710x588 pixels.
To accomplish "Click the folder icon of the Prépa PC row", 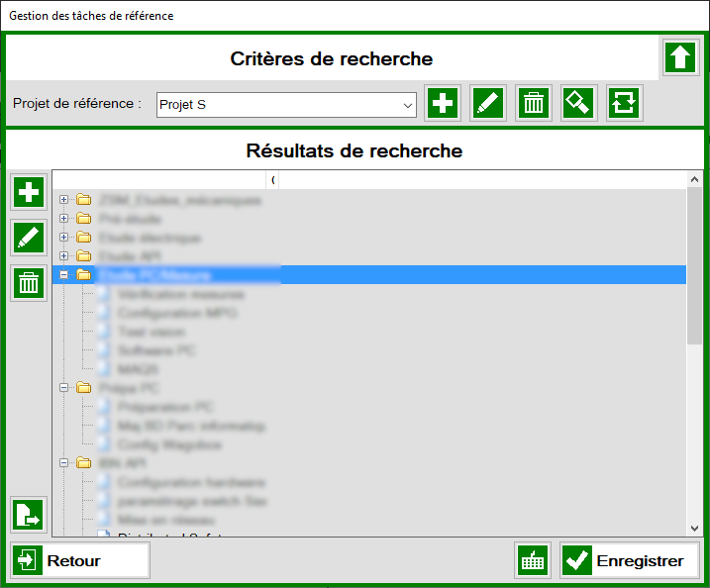I will pyautogui.click(x=84, y=388).
